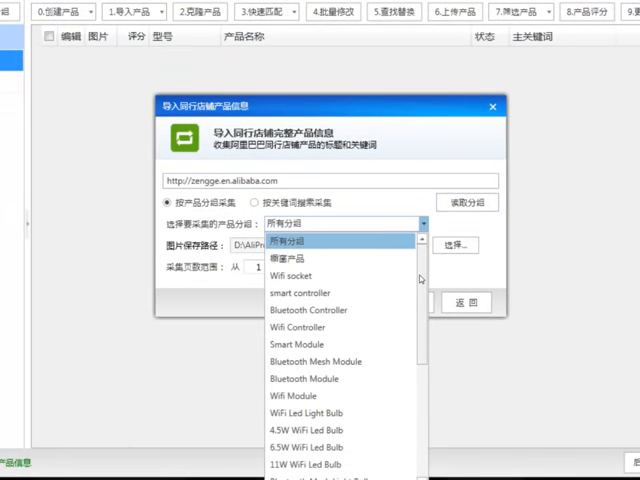Open the 0.创建产品 dropdown button
640x480 pixels.
click(63, 12)
